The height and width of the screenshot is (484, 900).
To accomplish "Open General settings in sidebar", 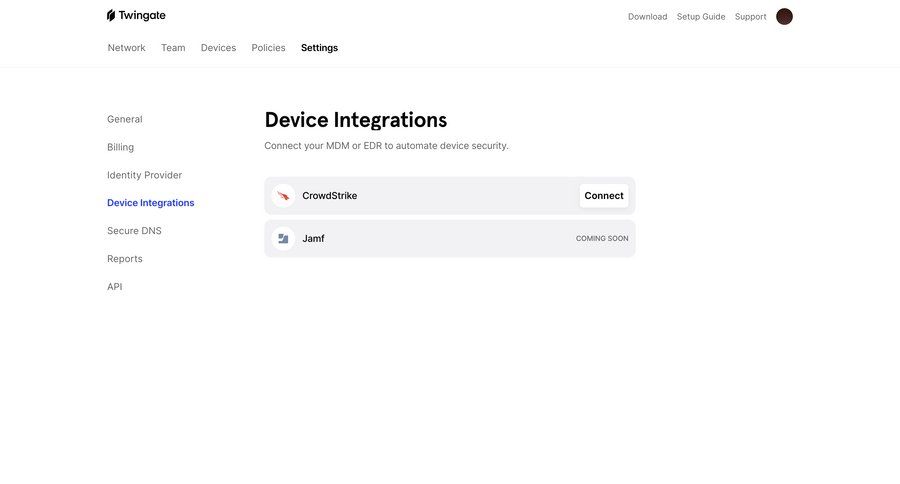I will click(125, 119).
